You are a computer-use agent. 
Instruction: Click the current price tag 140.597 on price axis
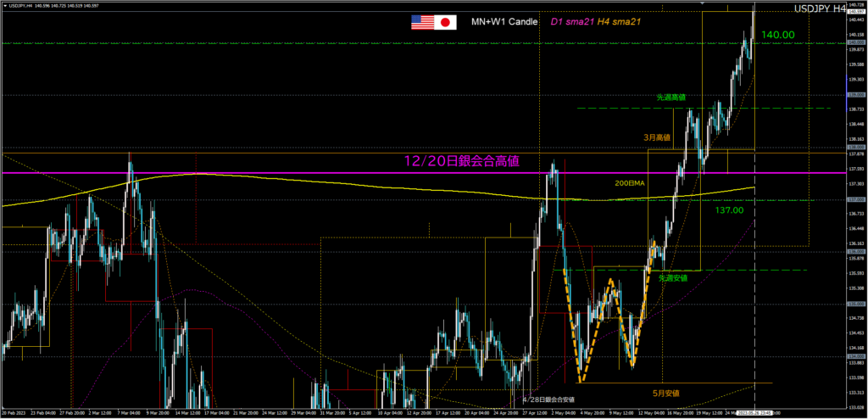(x=856, y=12)
